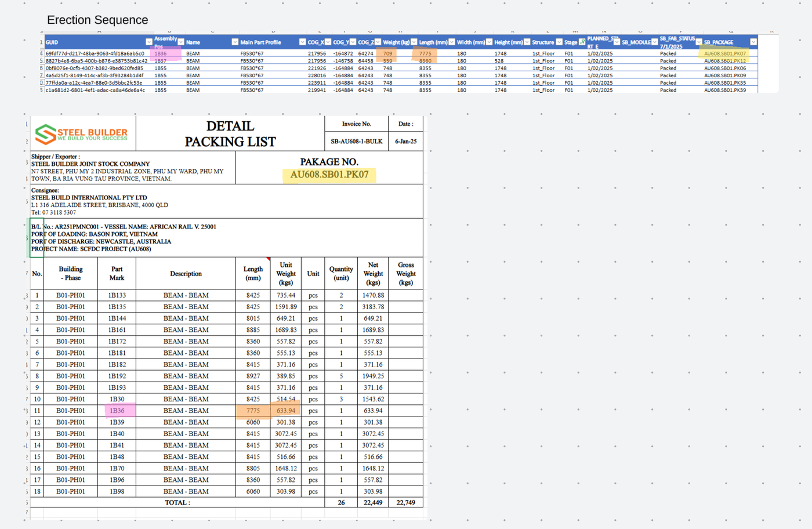812x529 pixels.
Task: Click the Steel Builder logo
Action: (81, 134)
